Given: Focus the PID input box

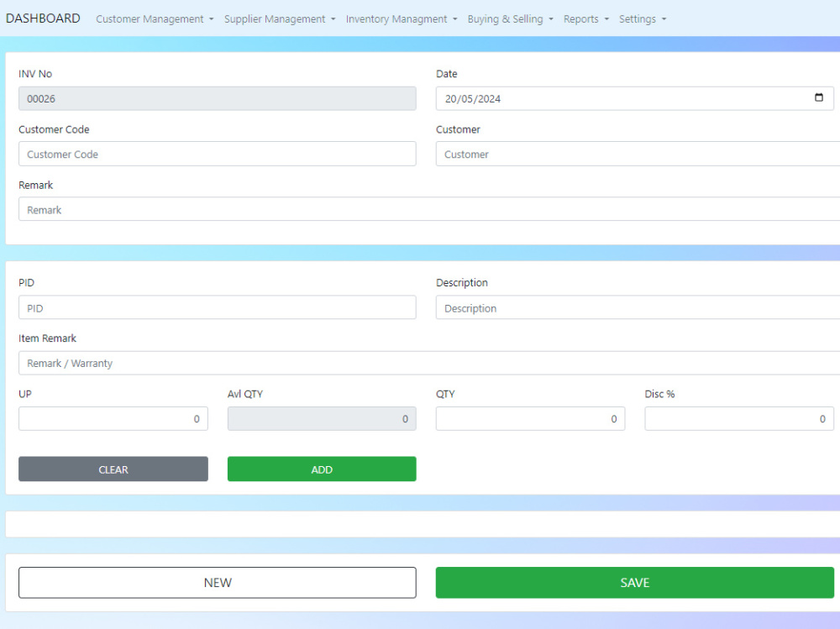Looking at the screenshot, I should pyautogui.click(x=217, y=307).
